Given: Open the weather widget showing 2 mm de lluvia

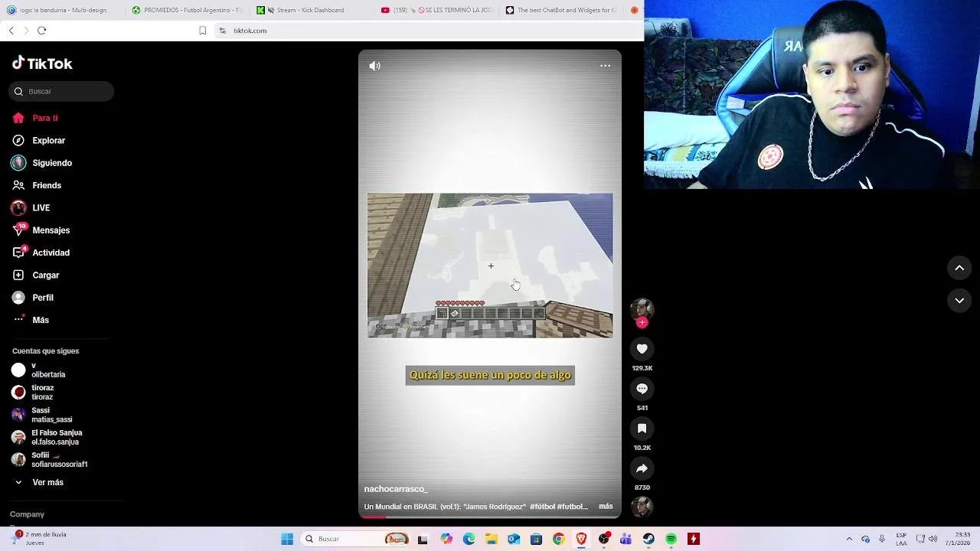Looking at the screenshot, I should [x=38, y=539].
